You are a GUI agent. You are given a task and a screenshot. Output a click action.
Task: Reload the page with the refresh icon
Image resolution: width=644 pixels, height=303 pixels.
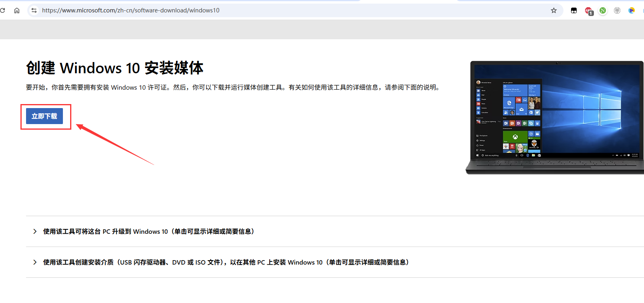(x=3, y=10)
